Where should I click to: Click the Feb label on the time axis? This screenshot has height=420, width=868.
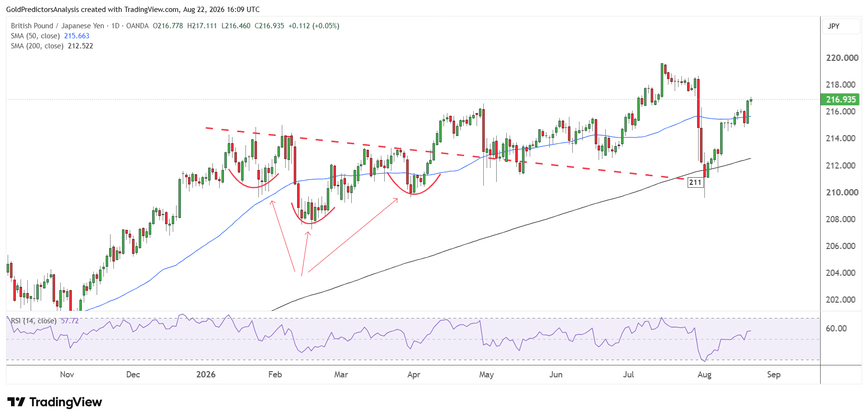coord(275,375)
